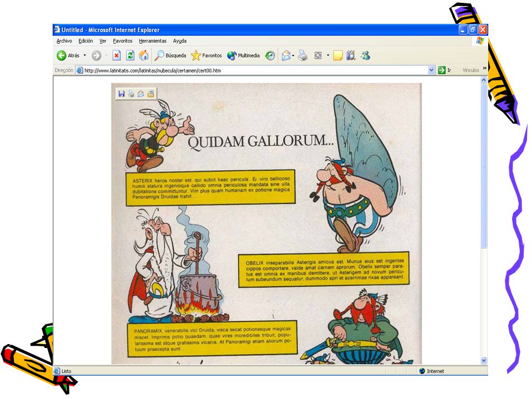This screenshot has width=532, height=399.
Task: Open the Edición menu
Action: click(x=85, y=41)
